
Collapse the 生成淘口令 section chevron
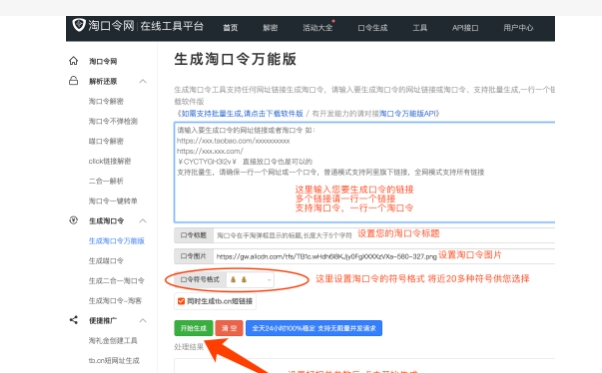143,221
